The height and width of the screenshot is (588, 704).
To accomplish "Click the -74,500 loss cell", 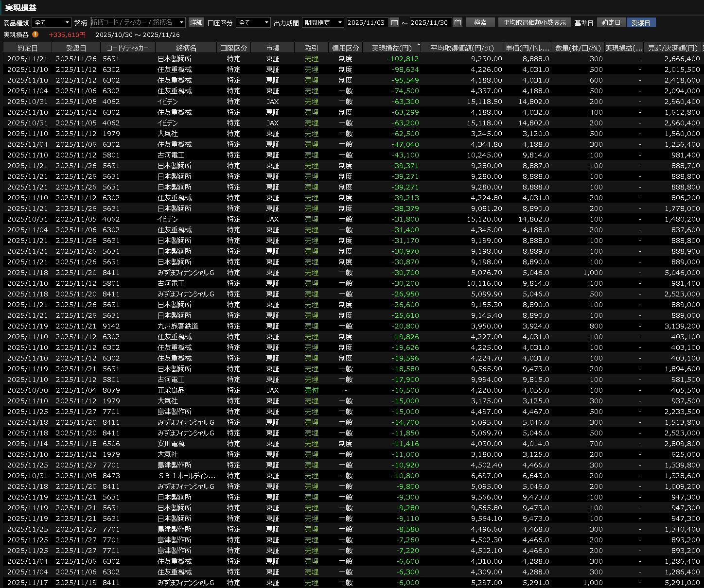I will pos(405,90).
